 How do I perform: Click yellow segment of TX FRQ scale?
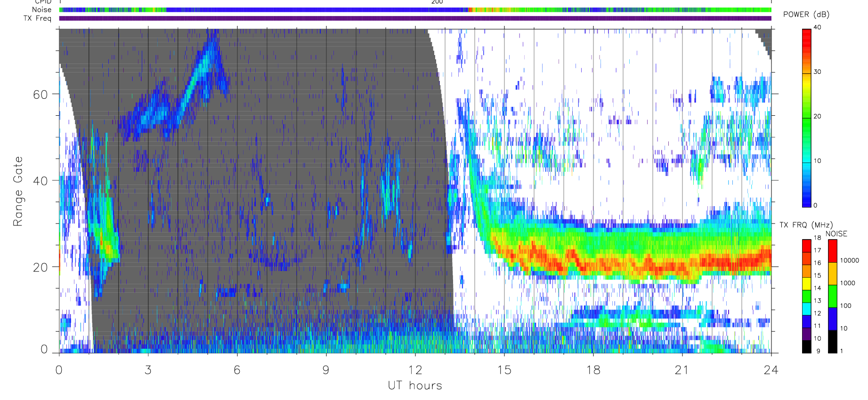coord(807,284)
